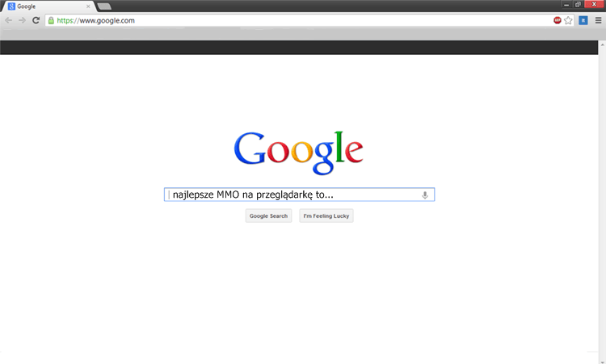Open the red AdBlock extension icon

(x=557, y=20)
